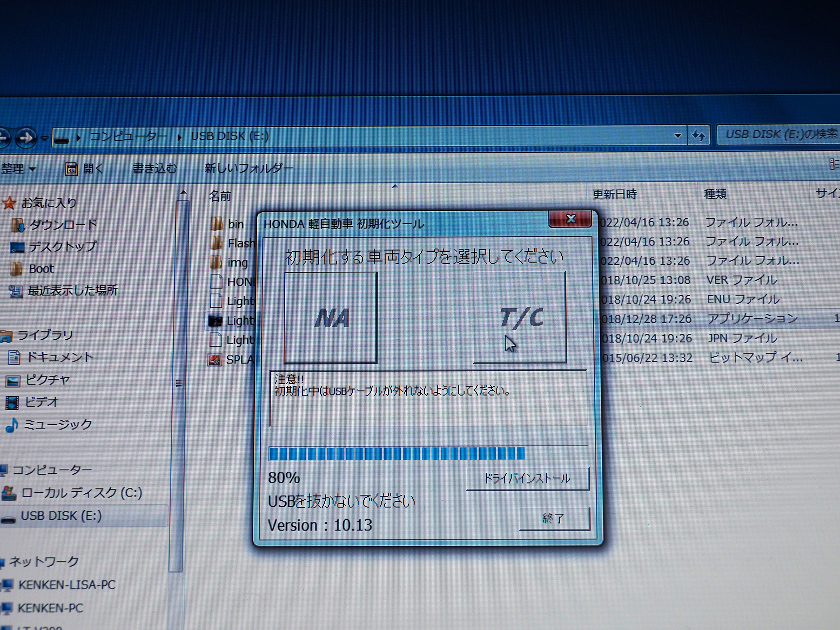
Task: Click the Version : 10.13 label
Action: [x=320, y=526]
